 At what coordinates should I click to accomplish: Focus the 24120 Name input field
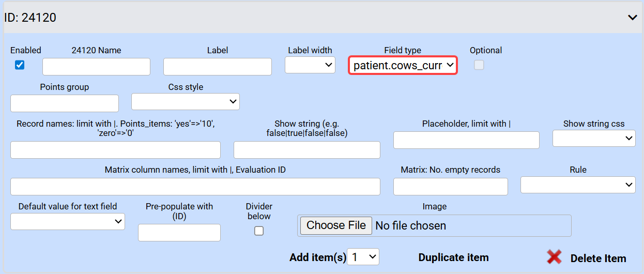point(96,67)
